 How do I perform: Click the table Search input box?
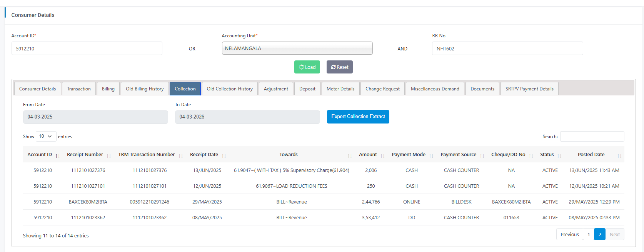(x=592, y=137)
